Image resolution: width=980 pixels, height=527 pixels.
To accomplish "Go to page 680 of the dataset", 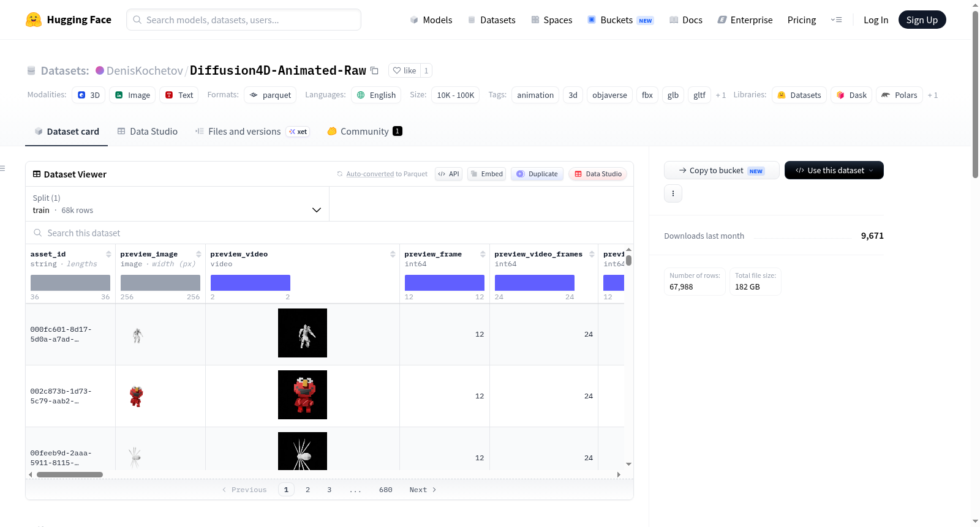I will (385, 490).
